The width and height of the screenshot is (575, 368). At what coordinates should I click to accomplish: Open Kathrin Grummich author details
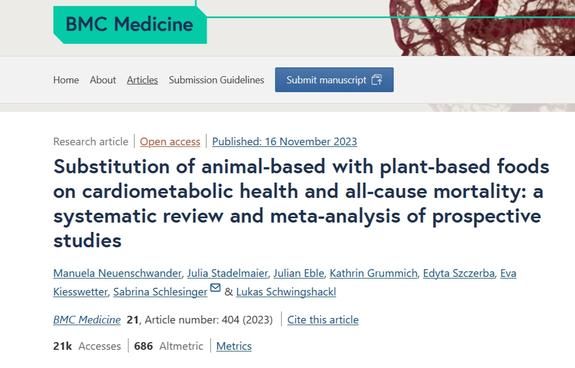[373, 273]
